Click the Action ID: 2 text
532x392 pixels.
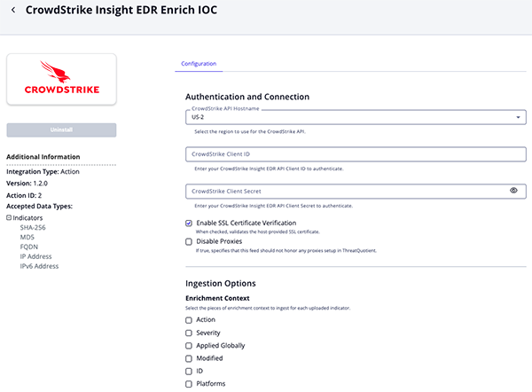pos(24,195)
